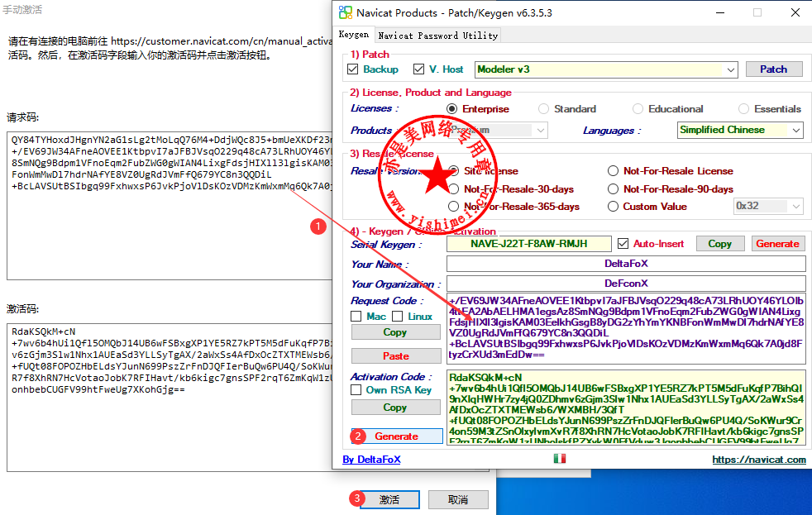This screenshot has height=515, width=812.
Task: Toggle the Backup checkbox
Action: coord(352,69)
